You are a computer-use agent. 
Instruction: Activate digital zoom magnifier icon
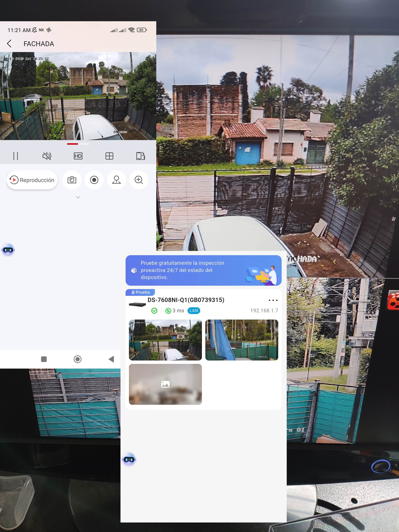(139, 180)
